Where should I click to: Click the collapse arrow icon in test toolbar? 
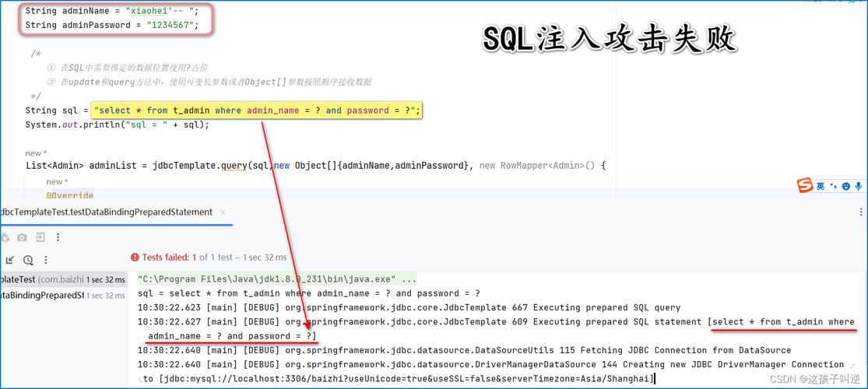tap(9, 260)
